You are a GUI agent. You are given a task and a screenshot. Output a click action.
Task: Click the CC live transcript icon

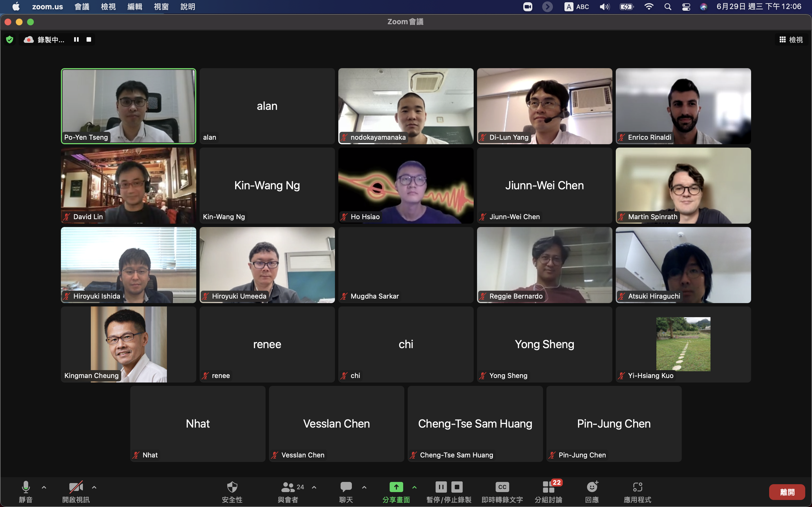502,487
